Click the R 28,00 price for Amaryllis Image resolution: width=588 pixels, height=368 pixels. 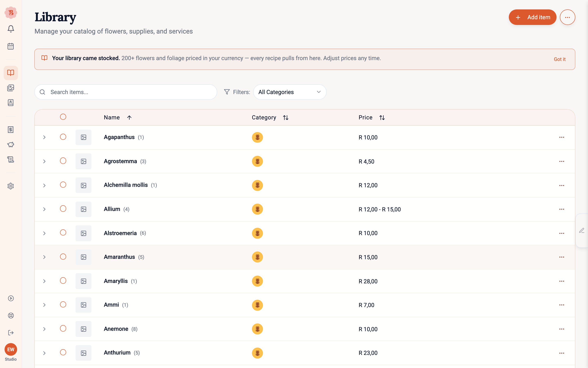(368, 281)
